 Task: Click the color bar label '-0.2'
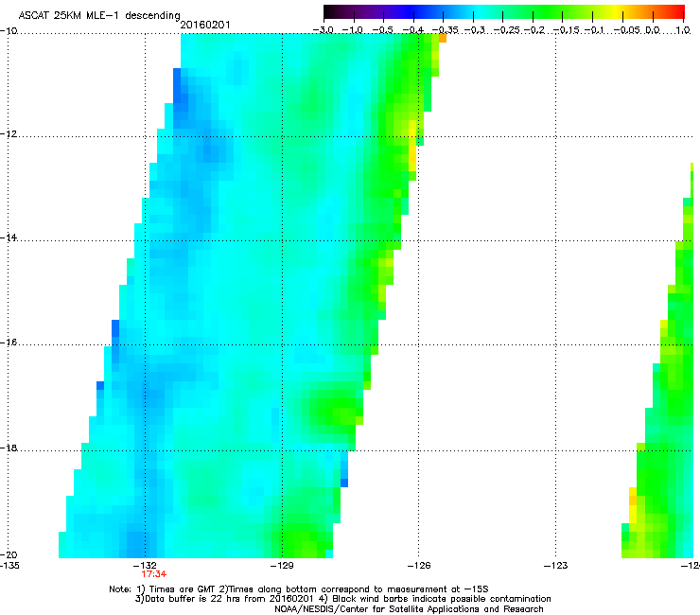pos(534,30)
